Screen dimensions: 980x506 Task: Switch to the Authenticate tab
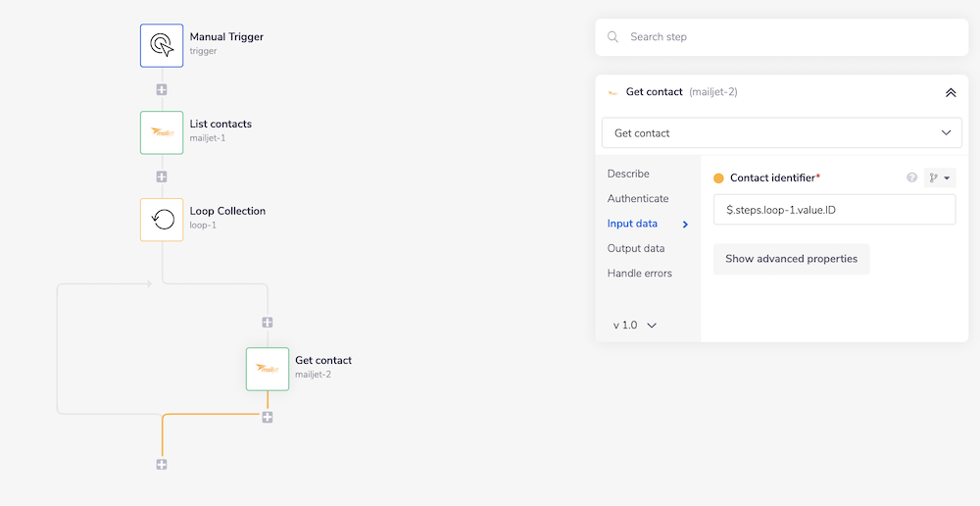(638, 199)
